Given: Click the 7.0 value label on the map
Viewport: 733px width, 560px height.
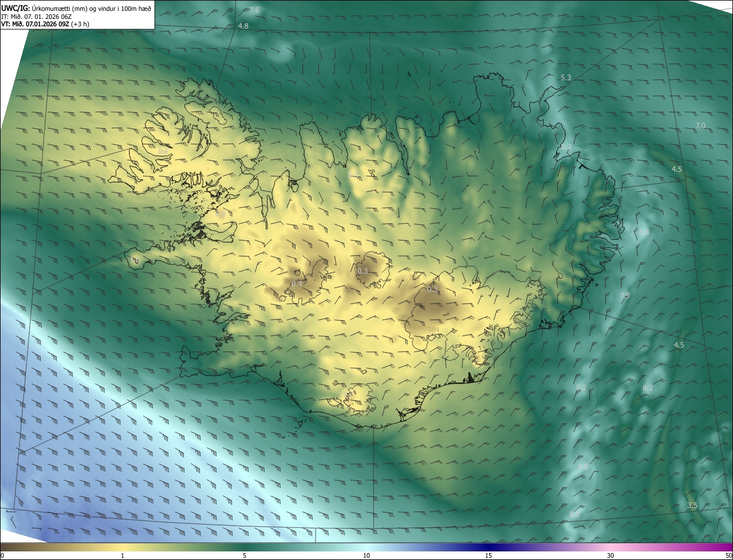Looking at the screenshot, I should click(700, 125).
